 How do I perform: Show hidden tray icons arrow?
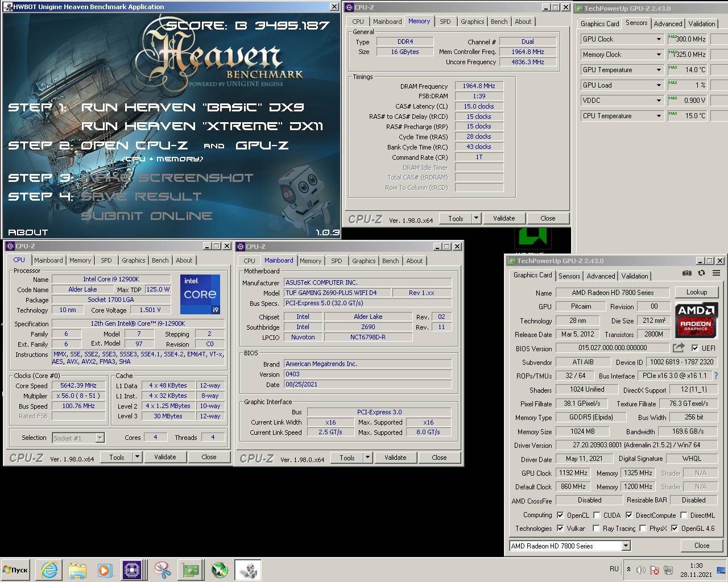(628, 569)
